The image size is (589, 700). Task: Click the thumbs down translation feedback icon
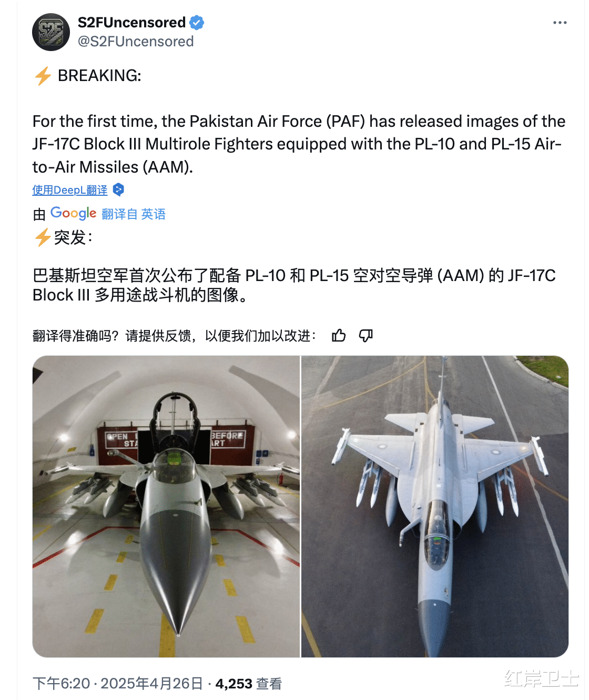(365, 335)
